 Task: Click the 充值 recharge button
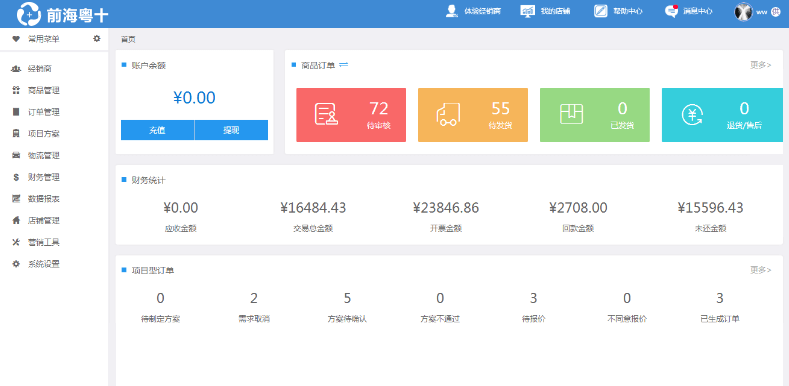(x=157, y=130)
